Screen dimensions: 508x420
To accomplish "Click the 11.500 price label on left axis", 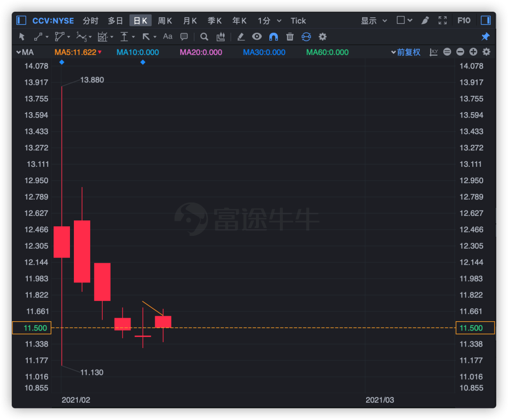I will coord(32,328).
